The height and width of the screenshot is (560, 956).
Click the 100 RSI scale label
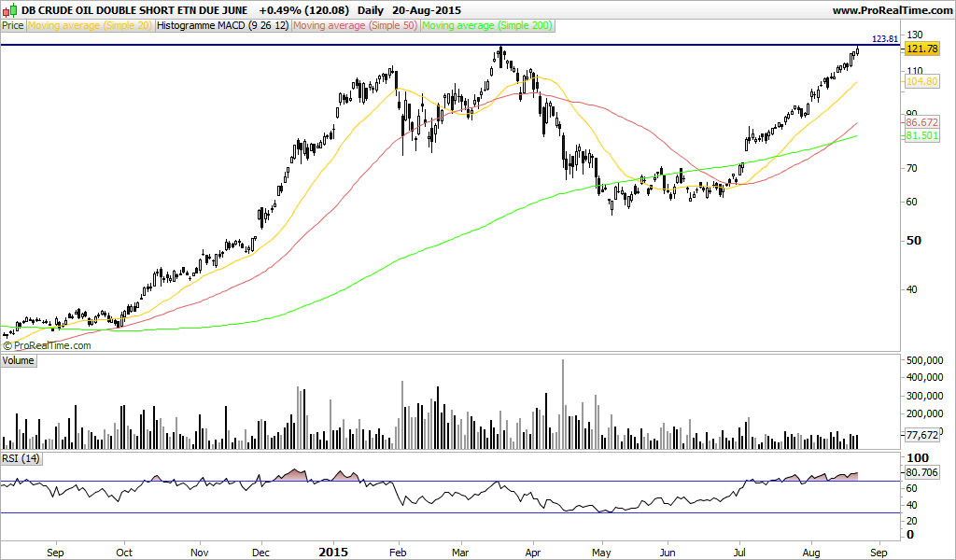[x=919, y=457]
